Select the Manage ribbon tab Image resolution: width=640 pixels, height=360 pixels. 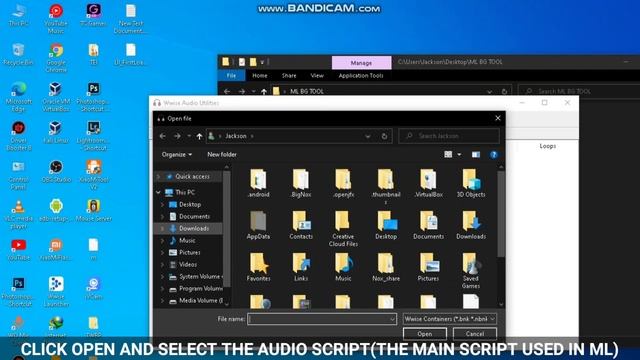(x=361, y=63)
